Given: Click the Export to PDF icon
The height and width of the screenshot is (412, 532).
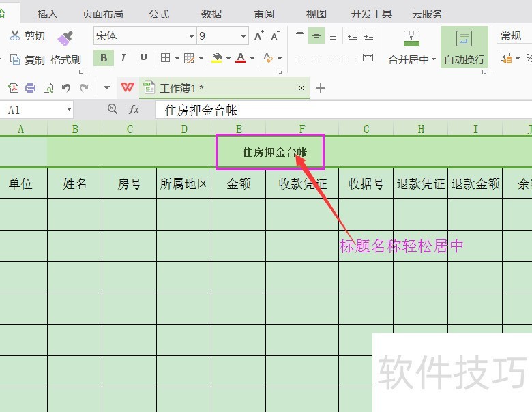Looking at the screenshot, I should pyautogui.click(x=13, y=87).
